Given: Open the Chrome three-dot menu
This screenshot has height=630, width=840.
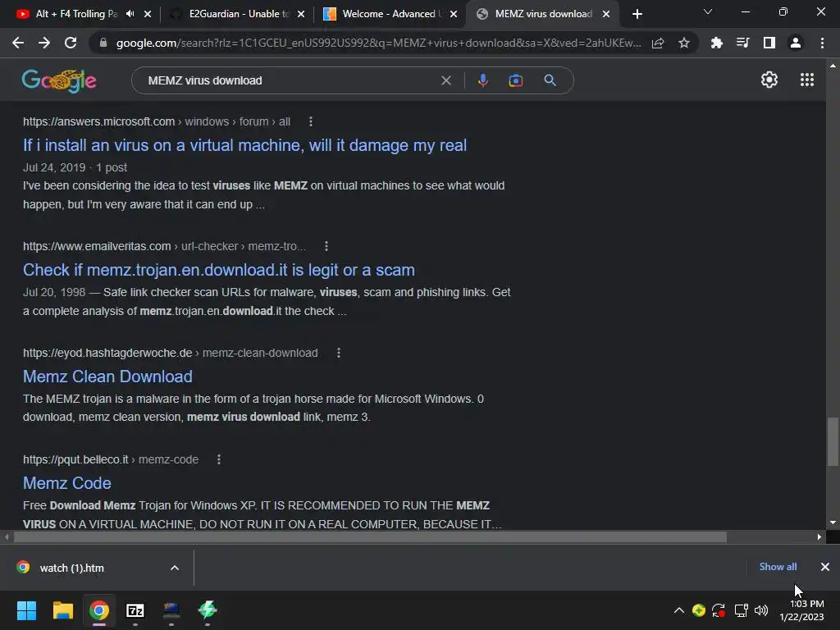Looking at the screenshot, I should click(x=822, y=43).
